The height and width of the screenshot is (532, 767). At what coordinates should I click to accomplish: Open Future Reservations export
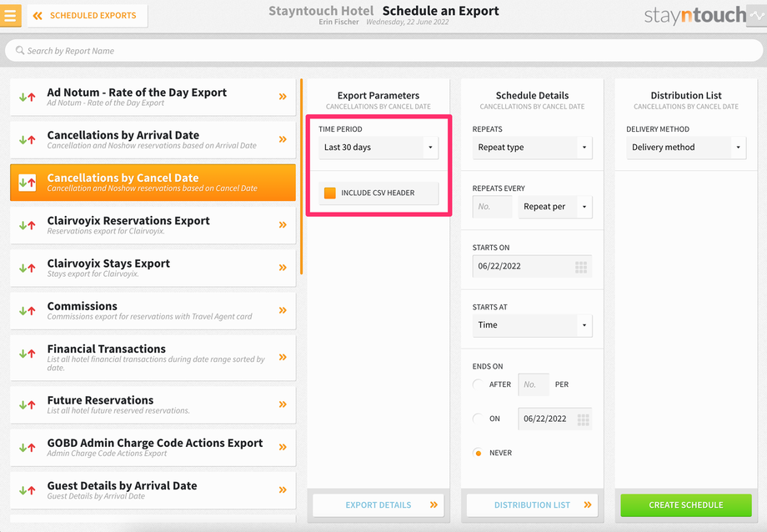tap(153, 404)
